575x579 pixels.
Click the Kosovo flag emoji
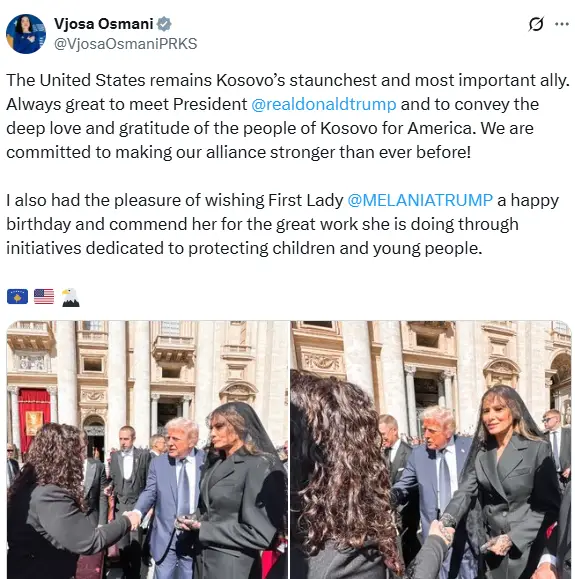click(x=17, y=297)
